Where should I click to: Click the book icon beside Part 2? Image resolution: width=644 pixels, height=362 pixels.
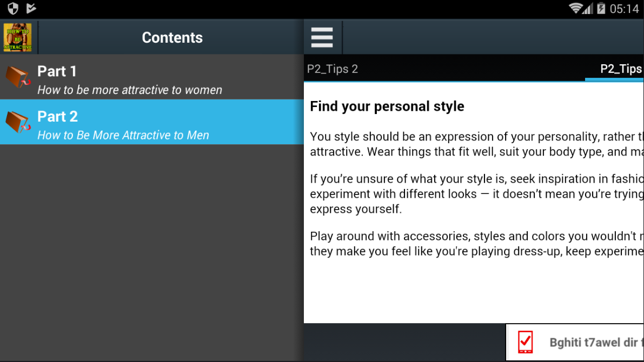click(x=17, y=122)
